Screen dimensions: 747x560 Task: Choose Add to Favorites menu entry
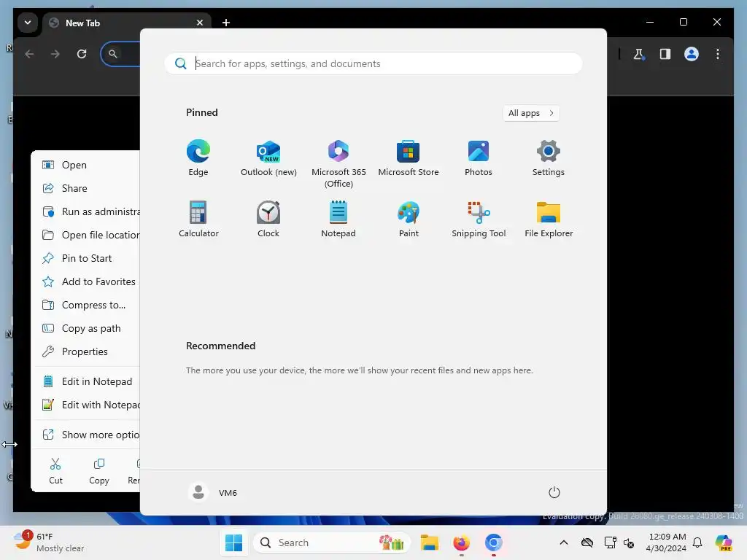pos(86,281)
